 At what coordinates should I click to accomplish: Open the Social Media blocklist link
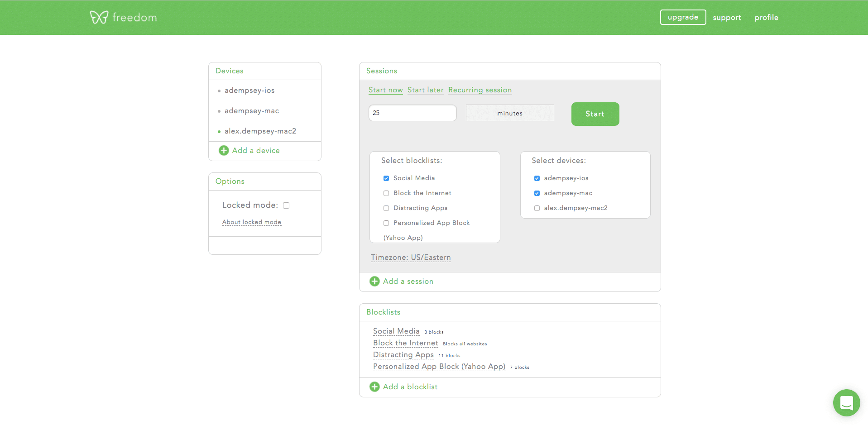[x=396, y=331]
